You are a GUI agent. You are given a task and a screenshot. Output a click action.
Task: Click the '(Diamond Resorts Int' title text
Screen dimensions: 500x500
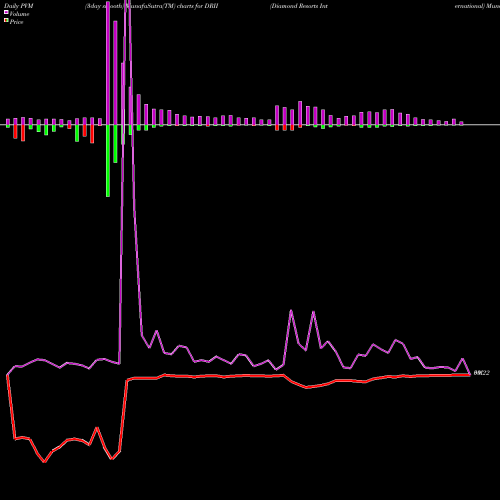(x=299, y=6)
